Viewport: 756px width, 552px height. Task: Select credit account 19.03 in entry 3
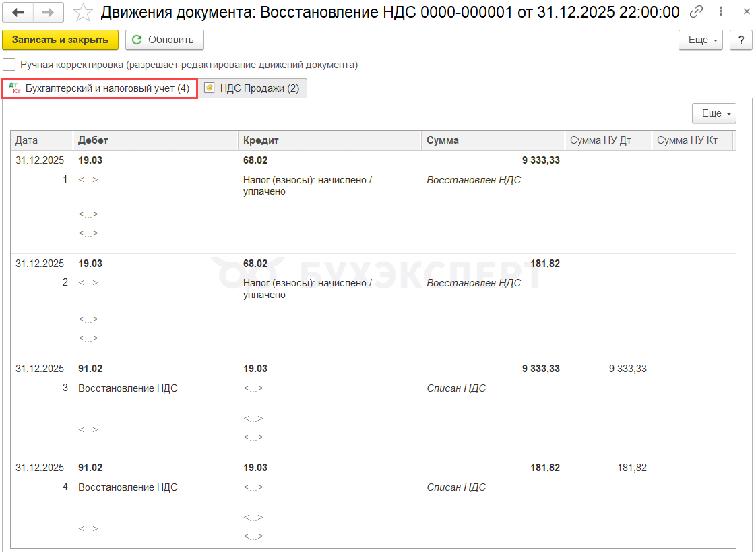[x=255, y=369]
